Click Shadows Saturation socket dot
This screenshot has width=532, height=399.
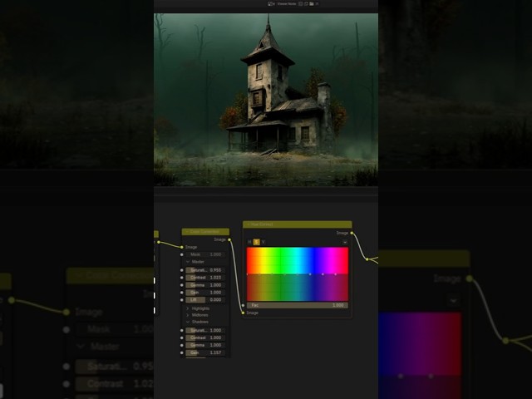[x=182, y=331]
